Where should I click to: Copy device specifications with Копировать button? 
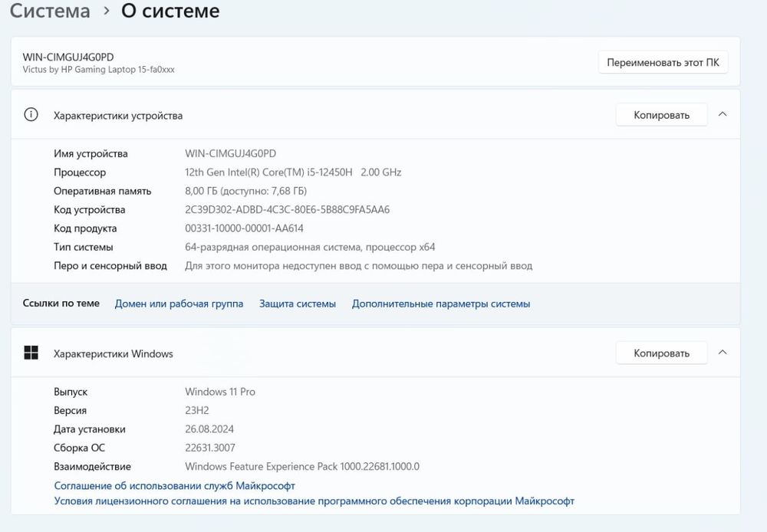pos(661,115)
